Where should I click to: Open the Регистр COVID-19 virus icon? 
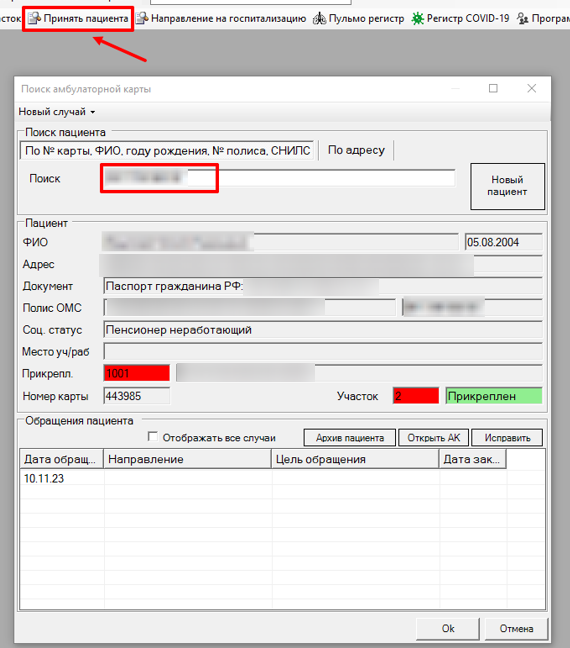pyautogui.click(x=417, y=19)
